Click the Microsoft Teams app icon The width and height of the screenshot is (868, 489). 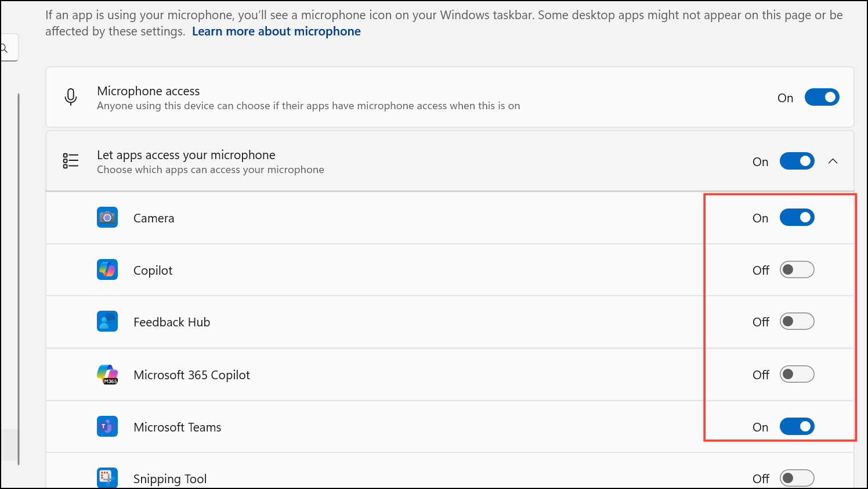[x=107, y=427]
